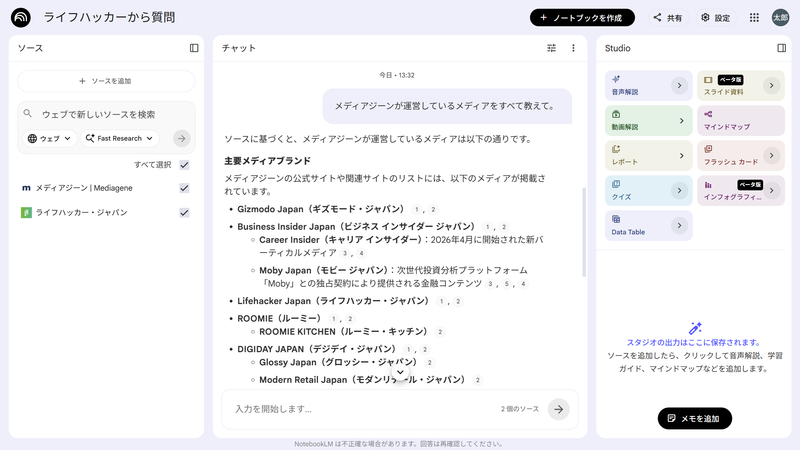The height and width of the screenshot is (450, 800).
Task: Open citation 2 beside Lifehacker Japan
Action: pos(458,302)
